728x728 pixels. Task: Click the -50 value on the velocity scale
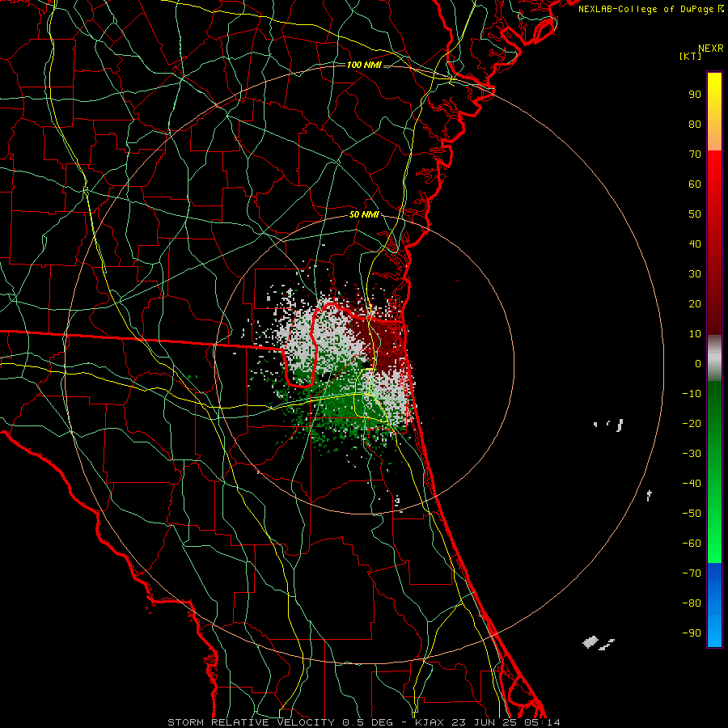point(692,514)
